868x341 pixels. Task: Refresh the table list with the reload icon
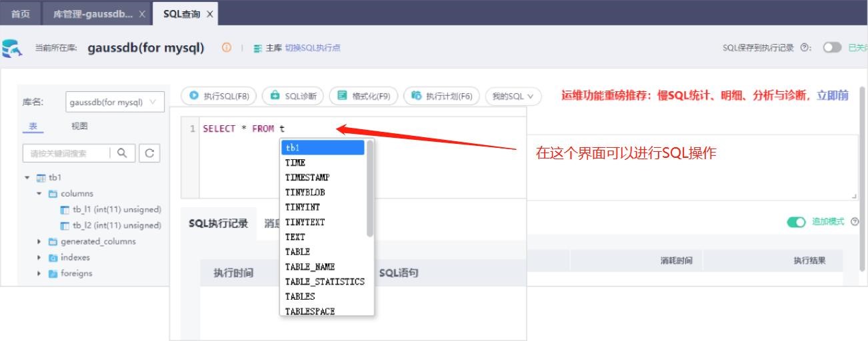[x=149, y=153]
